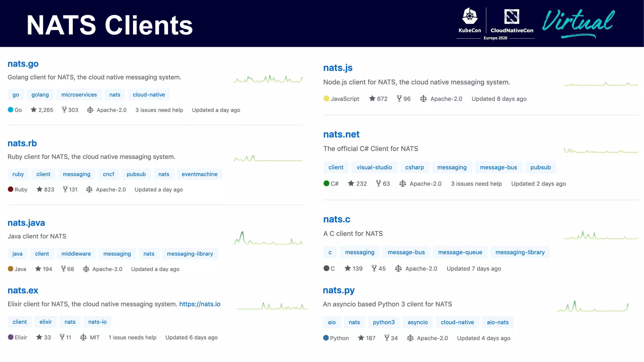Open the nats.go repository link

23,63
